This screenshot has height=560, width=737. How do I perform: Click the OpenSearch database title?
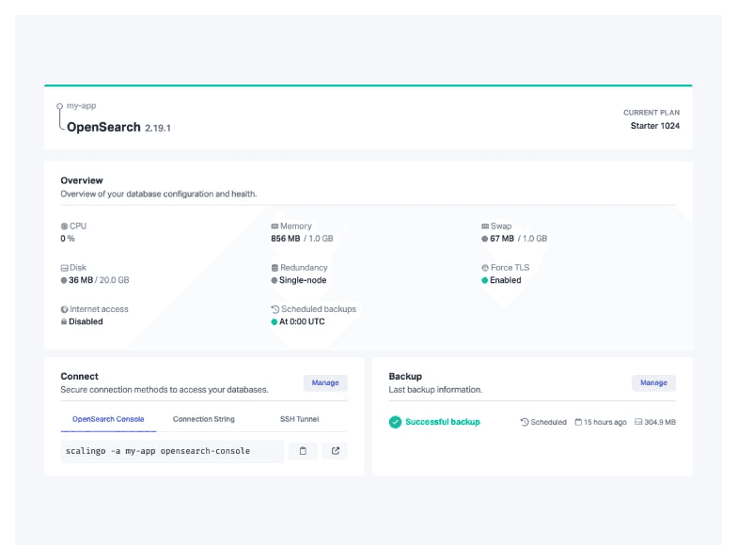tap(103, 127)
